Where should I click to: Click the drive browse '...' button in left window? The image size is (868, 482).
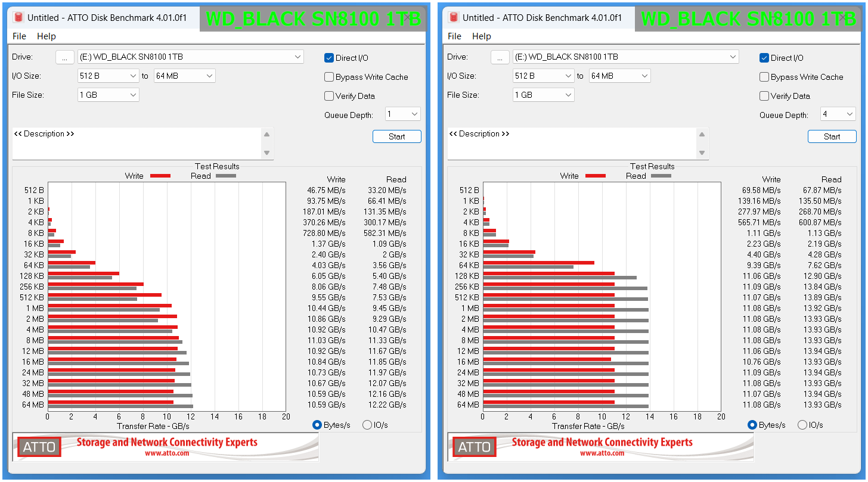(65, 57)
